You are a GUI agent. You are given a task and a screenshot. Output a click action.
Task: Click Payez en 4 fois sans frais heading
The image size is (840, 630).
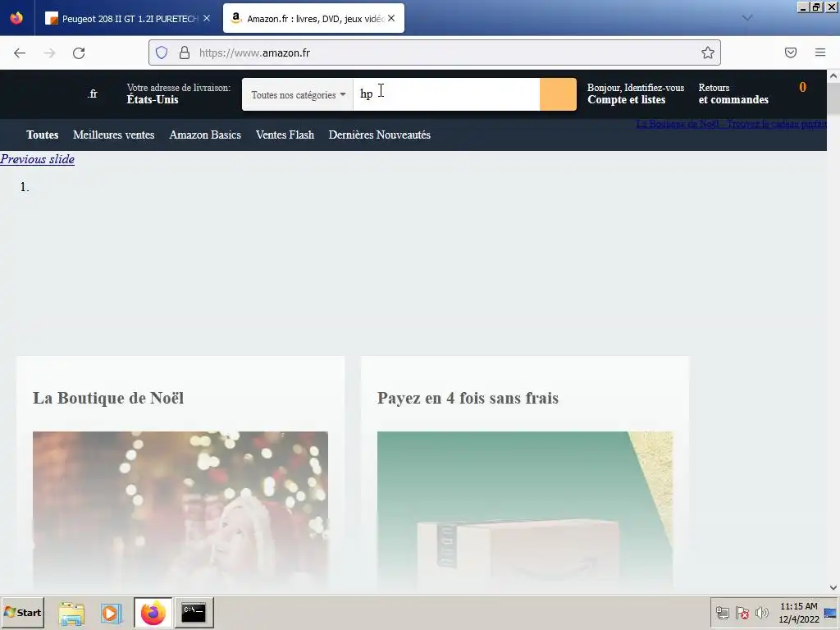click(x=468, y=398)
